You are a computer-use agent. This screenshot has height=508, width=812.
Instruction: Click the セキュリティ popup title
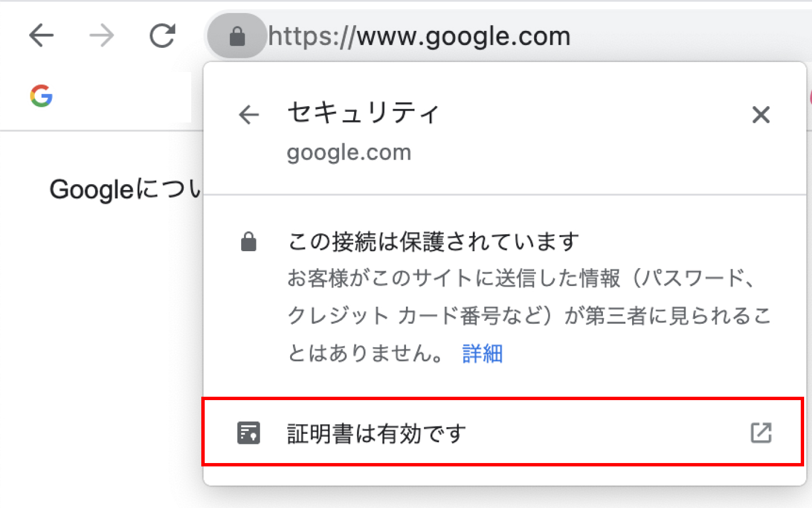tap(363, 113)
